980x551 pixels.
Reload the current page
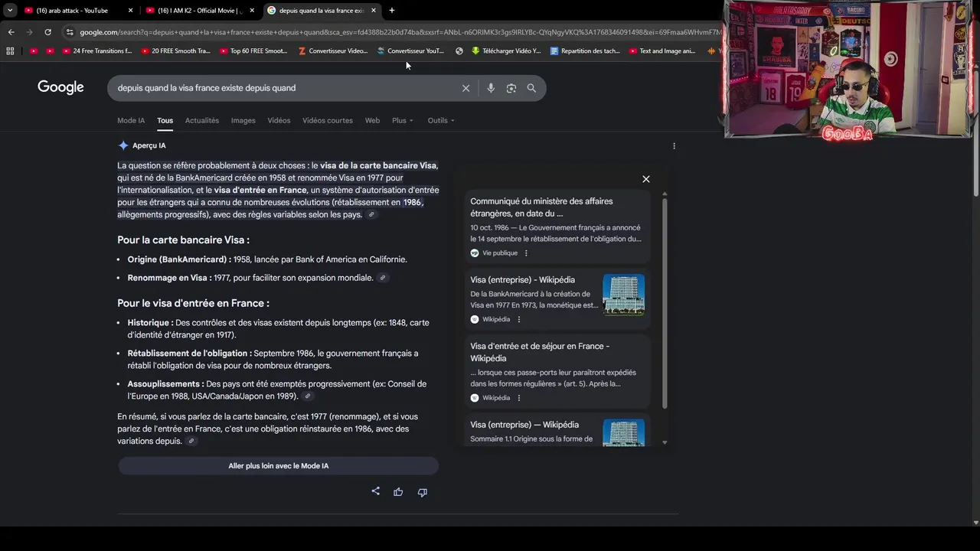pyautogui.click(x=47, y=32)
